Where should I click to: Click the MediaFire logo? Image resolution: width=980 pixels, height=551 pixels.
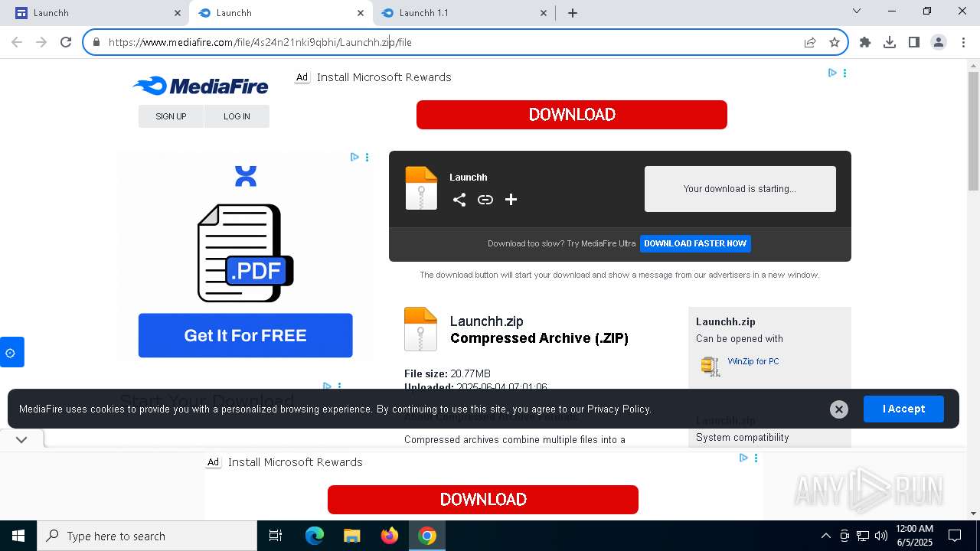(x=201, y=86)
